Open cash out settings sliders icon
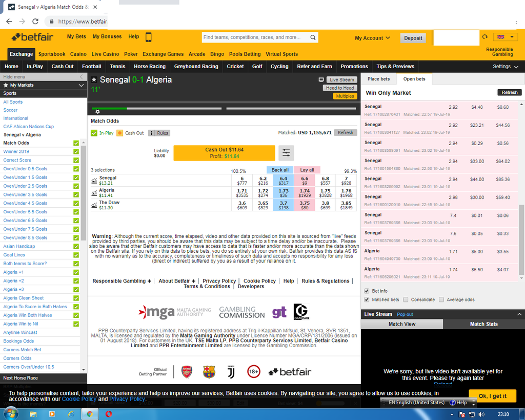This screenshot has height=420, width=525. (286, 153)
